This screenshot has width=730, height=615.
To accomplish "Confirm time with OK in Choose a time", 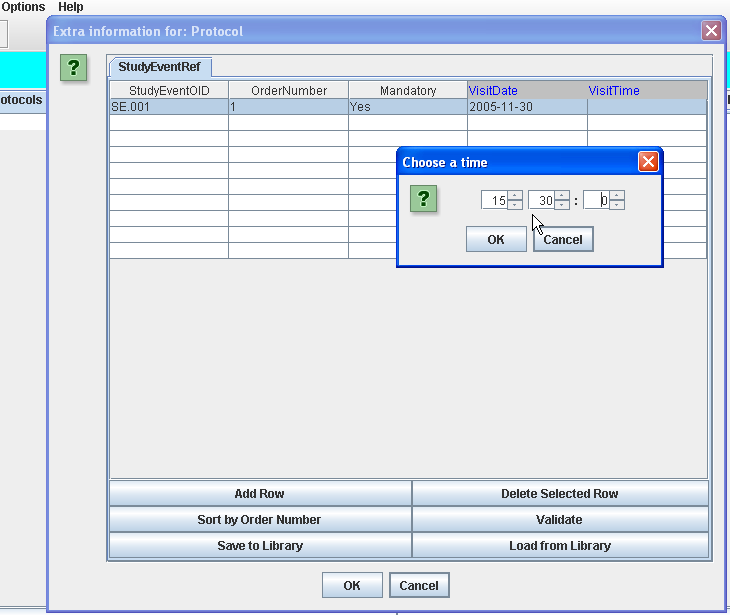I will tap(496, 239).
